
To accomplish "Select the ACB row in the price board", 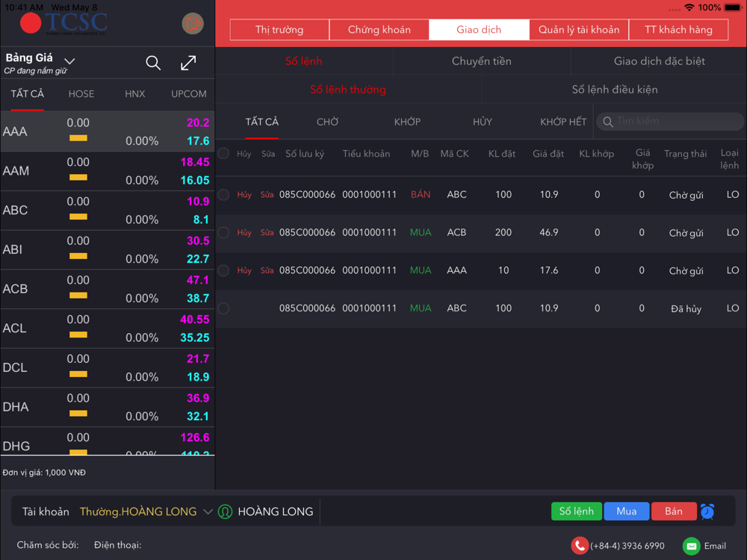I will point(107,289).
